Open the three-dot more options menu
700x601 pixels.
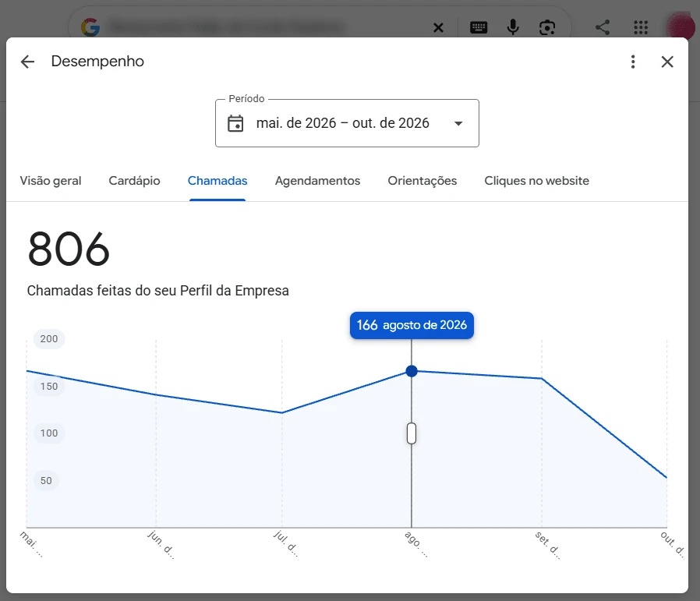pyautogui.click(x=633, y=62)
